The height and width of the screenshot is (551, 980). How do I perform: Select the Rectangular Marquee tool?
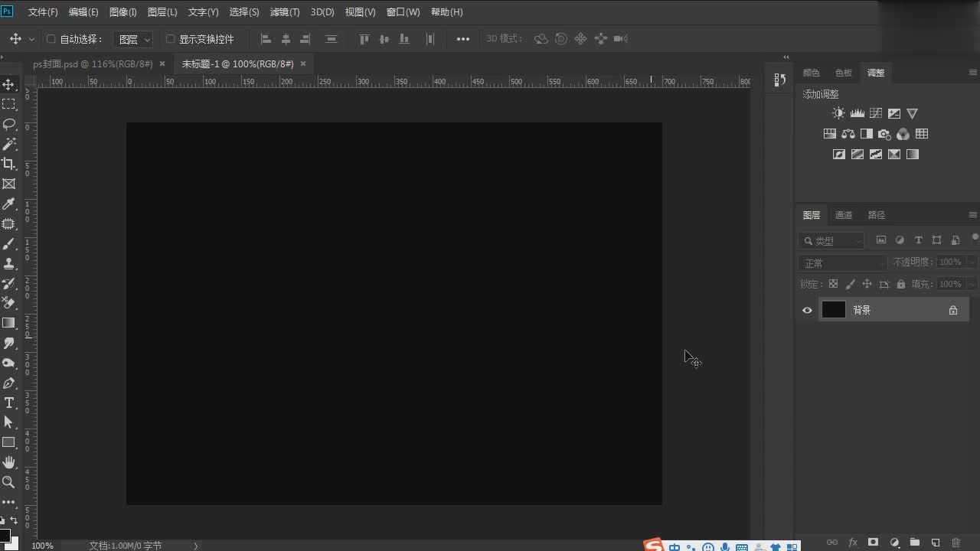coord(9,104)
